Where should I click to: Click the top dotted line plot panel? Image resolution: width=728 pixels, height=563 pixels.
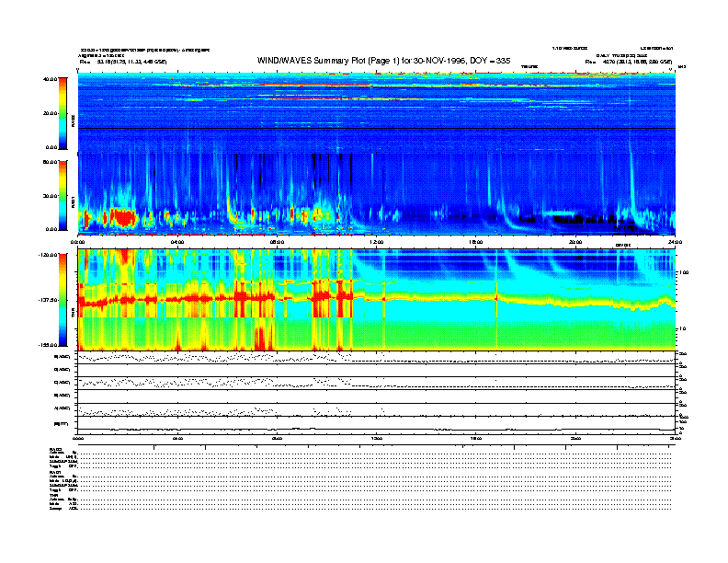(376, 357)
